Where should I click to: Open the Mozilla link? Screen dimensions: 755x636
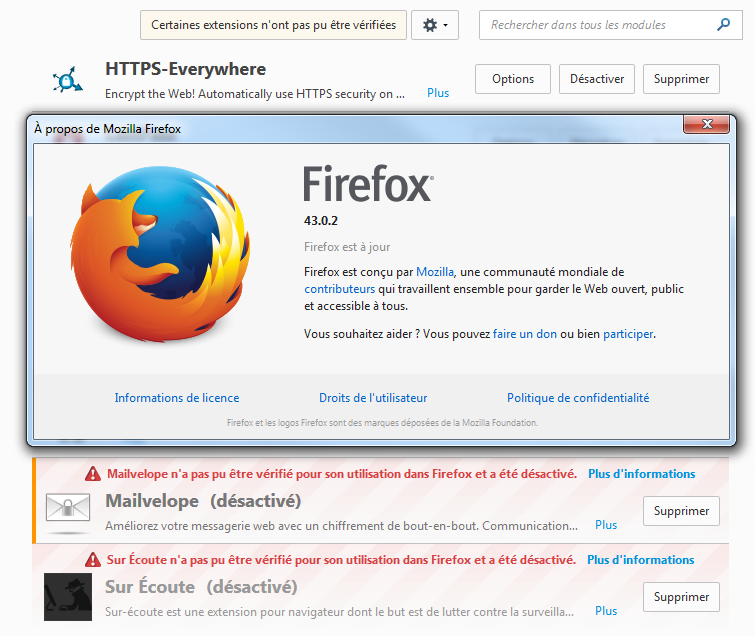point(435,272)
